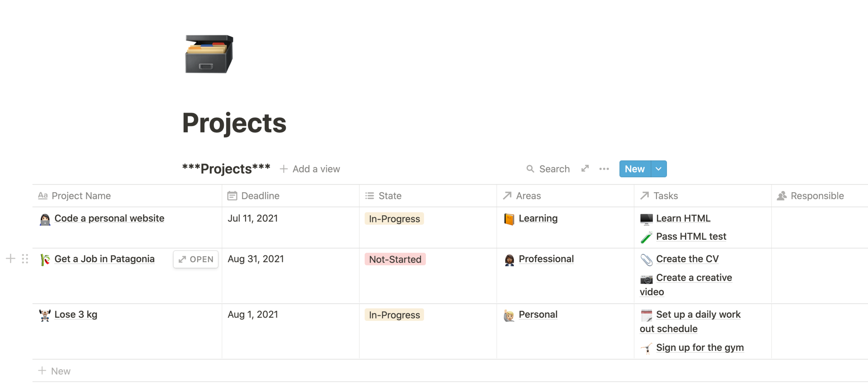Open the State column header menu
The width and height of the screenshot is (868, 387).
(x=390, y=196)
